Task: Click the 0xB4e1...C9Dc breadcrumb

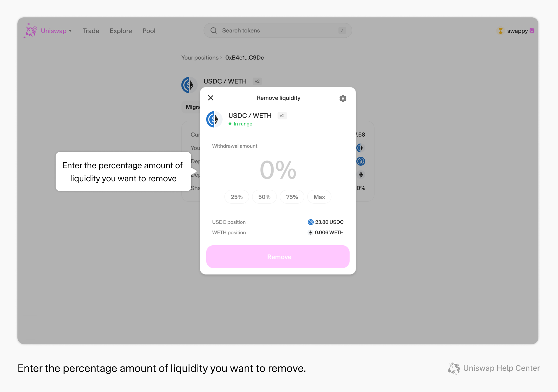Action: tap(244, 58)
